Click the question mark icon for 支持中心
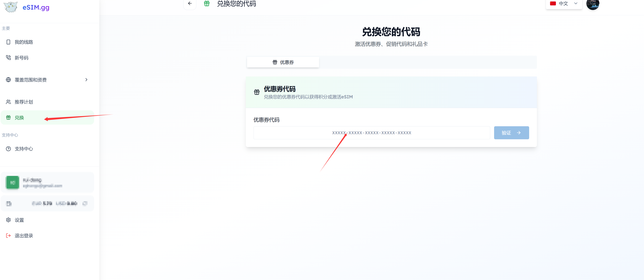Image resolution: width=644 pixels, height=280 pixels. 8,149
